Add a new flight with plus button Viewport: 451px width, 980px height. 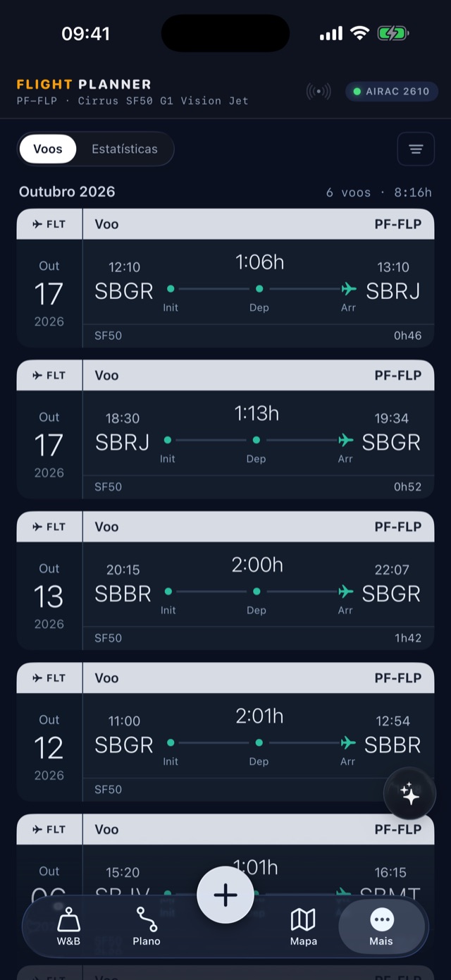pyautogui.click(x=225, y=895)
